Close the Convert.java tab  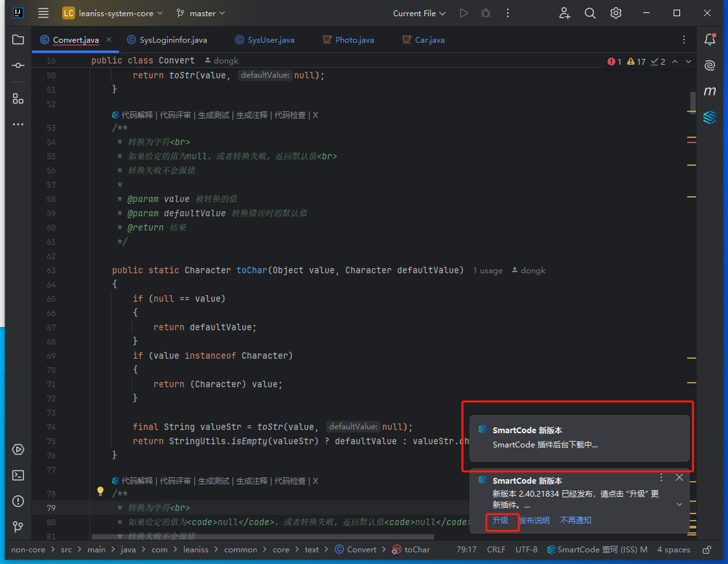(x=109, y=40)
